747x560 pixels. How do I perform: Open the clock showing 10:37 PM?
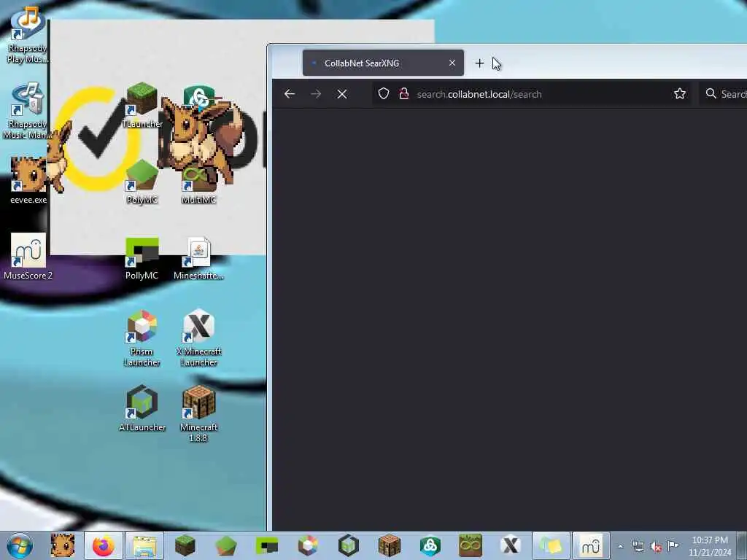point(709,545)
